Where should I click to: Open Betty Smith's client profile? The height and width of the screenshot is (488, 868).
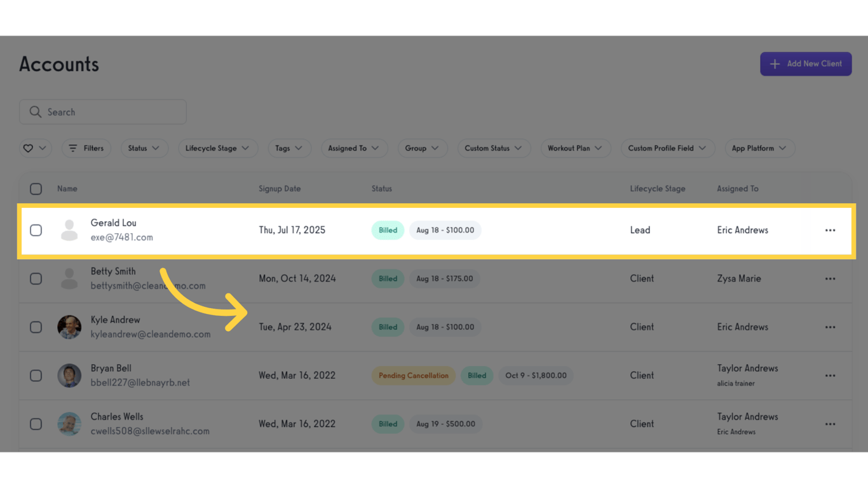(113, 271)
